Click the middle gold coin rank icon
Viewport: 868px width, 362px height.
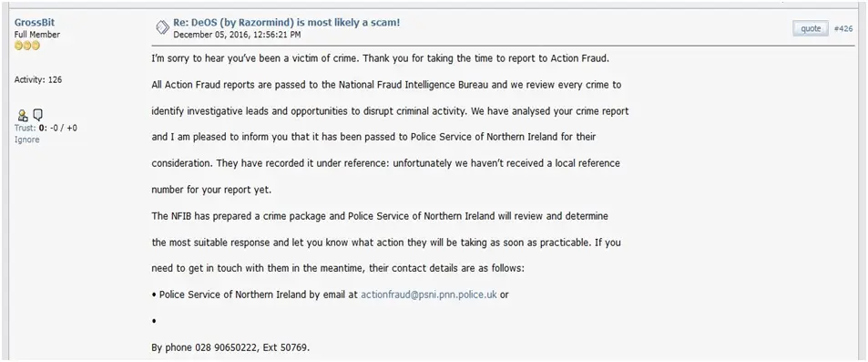[27, 46]
